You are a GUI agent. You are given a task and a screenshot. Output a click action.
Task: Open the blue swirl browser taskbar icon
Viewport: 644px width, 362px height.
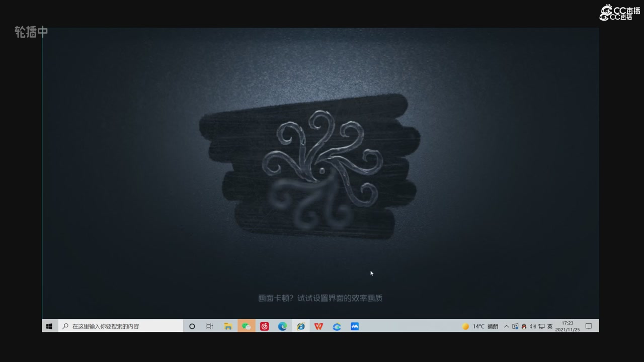(337, 326)
